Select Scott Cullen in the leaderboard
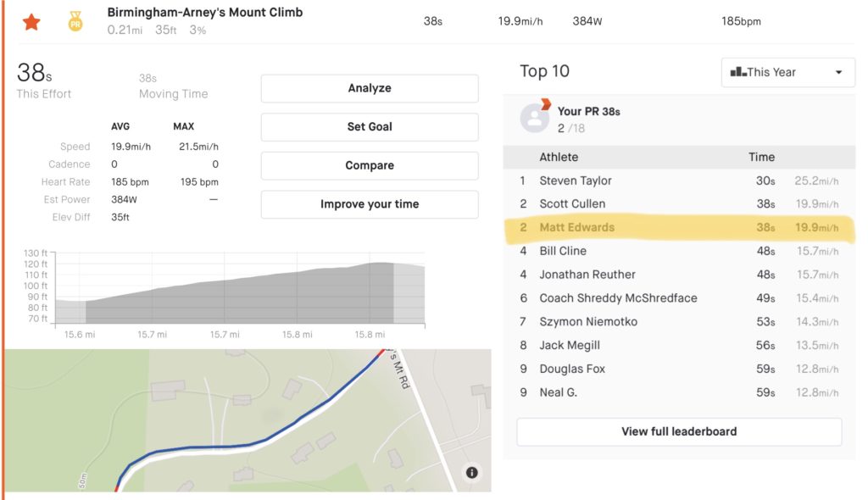This screenshot has height=500, width=868. [x=572, y=204]
